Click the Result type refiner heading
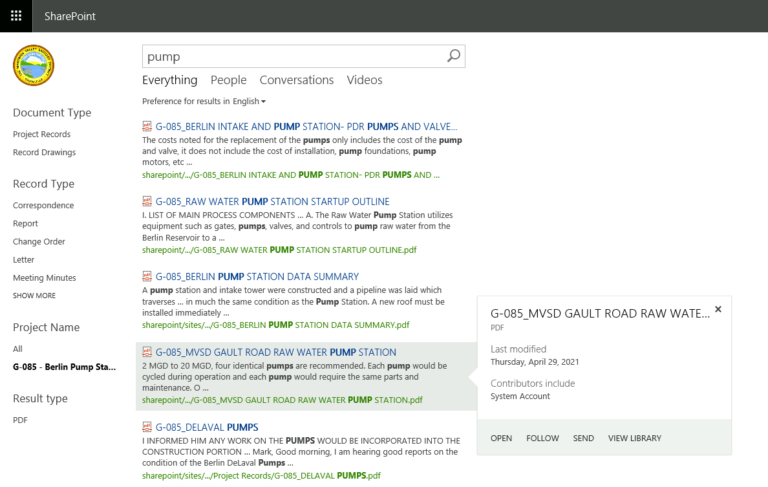This screenshot has height=487, width=768. (x=40, y=398)
